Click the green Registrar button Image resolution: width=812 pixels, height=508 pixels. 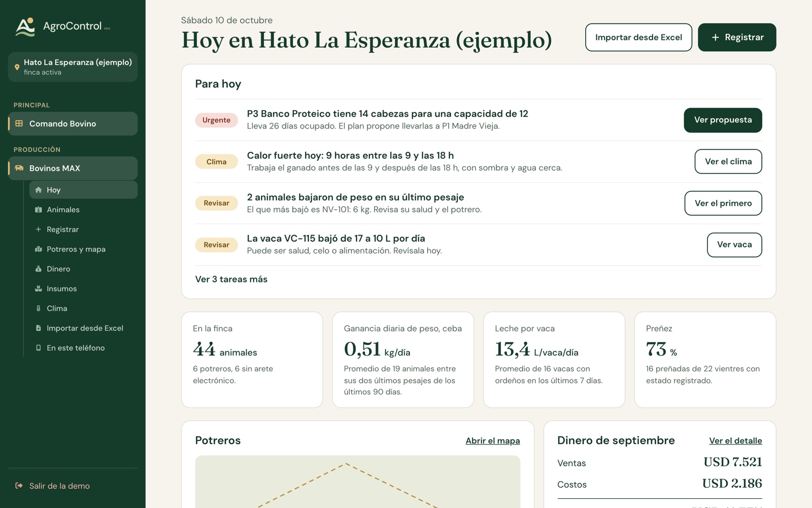(737, 37)
